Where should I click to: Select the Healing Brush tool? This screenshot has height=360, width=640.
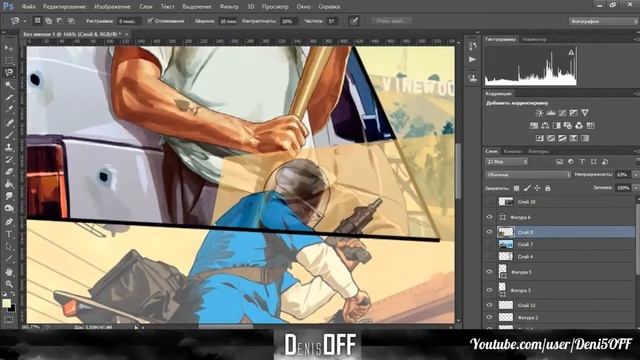[x=9, y=122]
